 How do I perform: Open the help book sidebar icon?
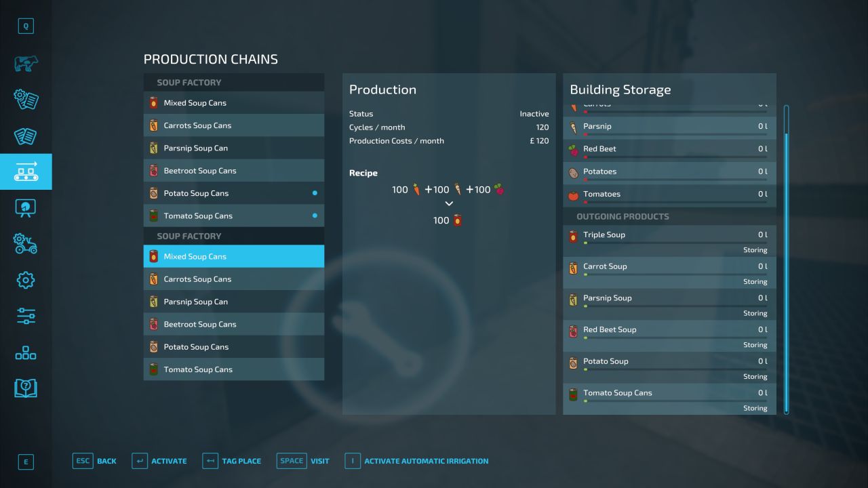26,388
